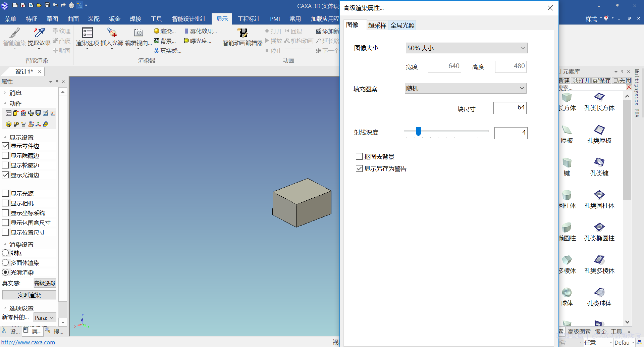This screenshot has height=347, width=644.
Task: Open the 真实感 settings icon
Action: click(157, 51)
